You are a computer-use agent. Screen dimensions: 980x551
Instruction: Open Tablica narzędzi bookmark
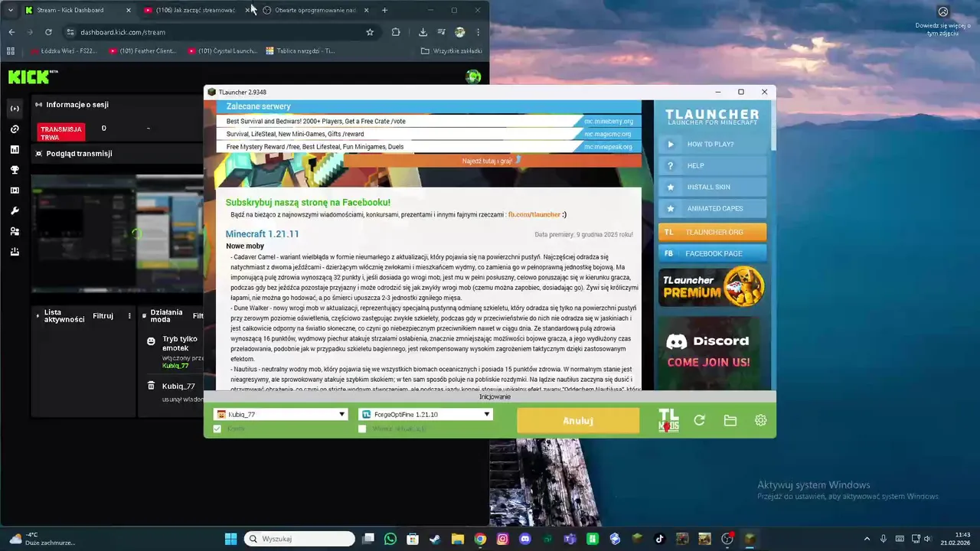click(x=300, y=51)
